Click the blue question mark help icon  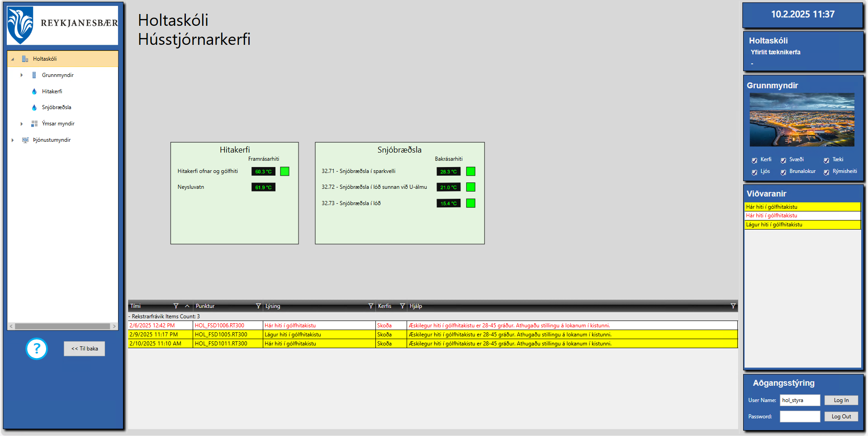(37, 349)
